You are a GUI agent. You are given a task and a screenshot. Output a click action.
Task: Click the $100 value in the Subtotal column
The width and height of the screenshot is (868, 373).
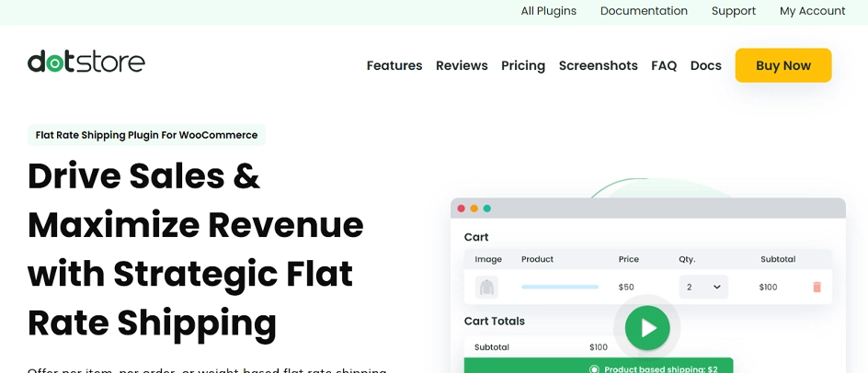[769, 288]
